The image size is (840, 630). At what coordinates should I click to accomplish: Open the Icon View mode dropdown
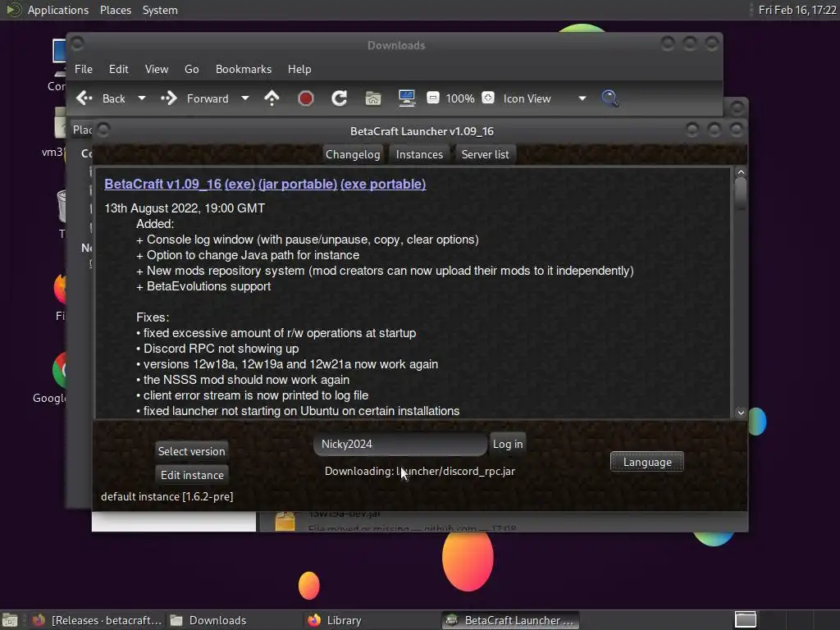tap(545, 98)
